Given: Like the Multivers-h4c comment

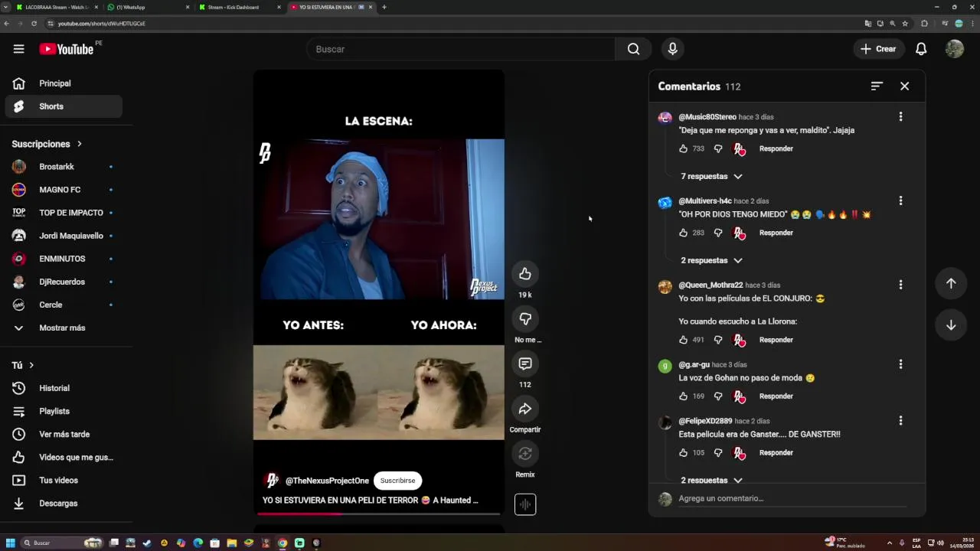Looking at the screenshot, I should point(684,233).
